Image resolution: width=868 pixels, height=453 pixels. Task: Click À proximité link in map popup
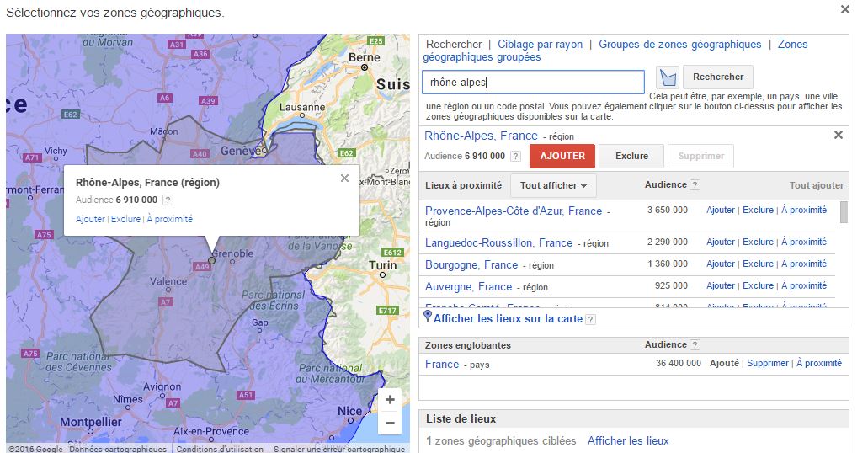coord(169,219)
